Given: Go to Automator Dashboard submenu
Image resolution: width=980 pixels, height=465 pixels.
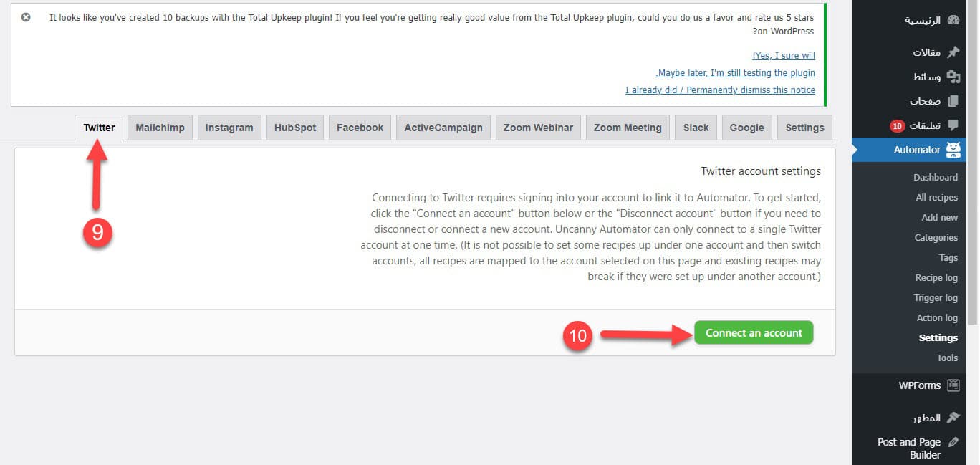Looking at the screenshot, I should 935,177.
